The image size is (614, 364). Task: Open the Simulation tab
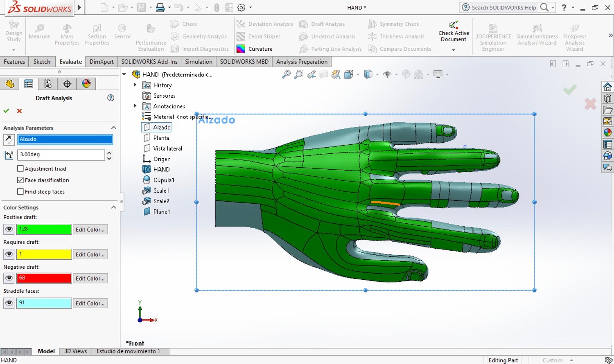point(199,62)
